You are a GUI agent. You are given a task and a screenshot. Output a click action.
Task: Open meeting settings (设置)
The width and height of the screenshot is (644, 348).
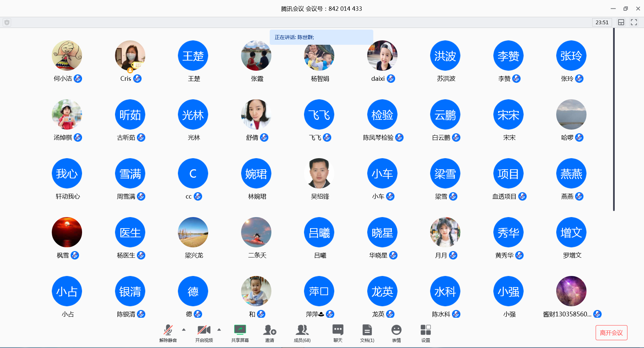tap(425, 333)
